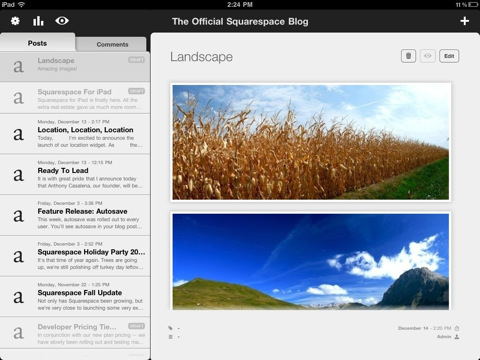
Task: Tap the battery indicator in status bar
Action: coord(473,5)
